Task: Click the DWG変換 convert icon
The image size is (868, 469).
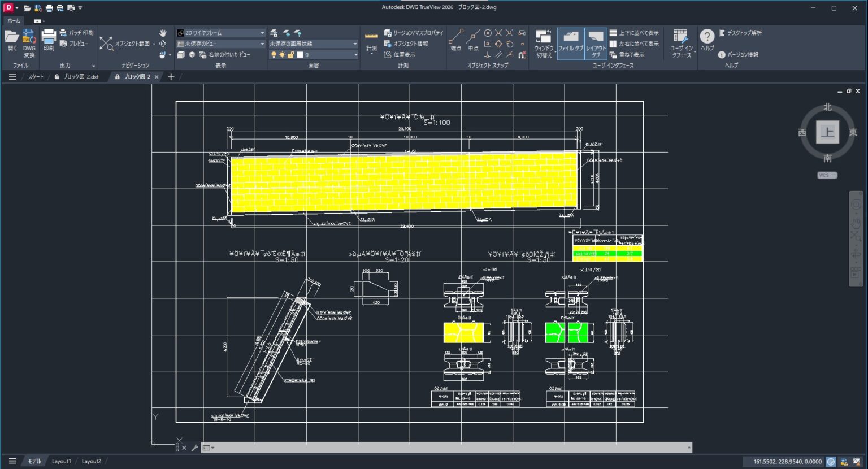Action: click(x=29, y=41)
